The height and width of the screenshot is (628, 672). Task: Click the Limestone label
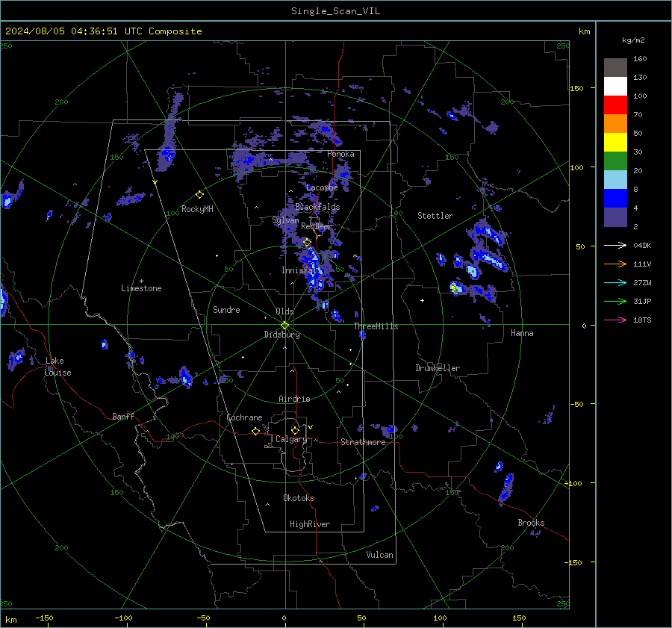(141, 288)
